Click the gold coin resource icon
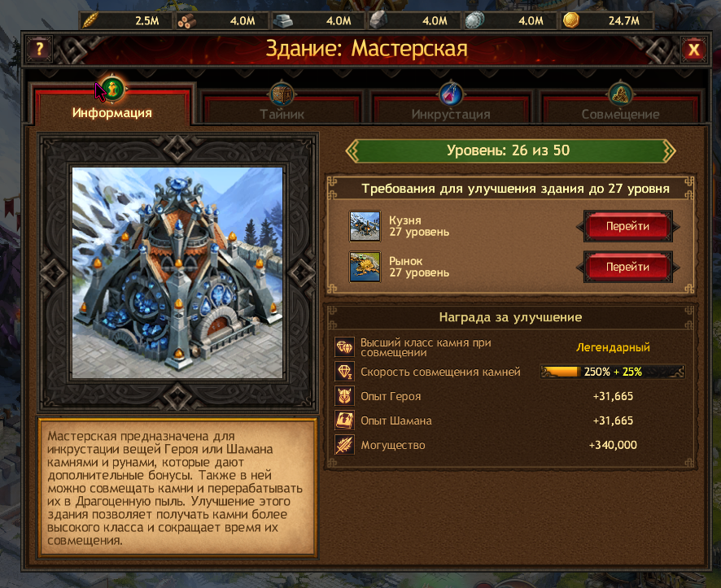 click(571, 20)
